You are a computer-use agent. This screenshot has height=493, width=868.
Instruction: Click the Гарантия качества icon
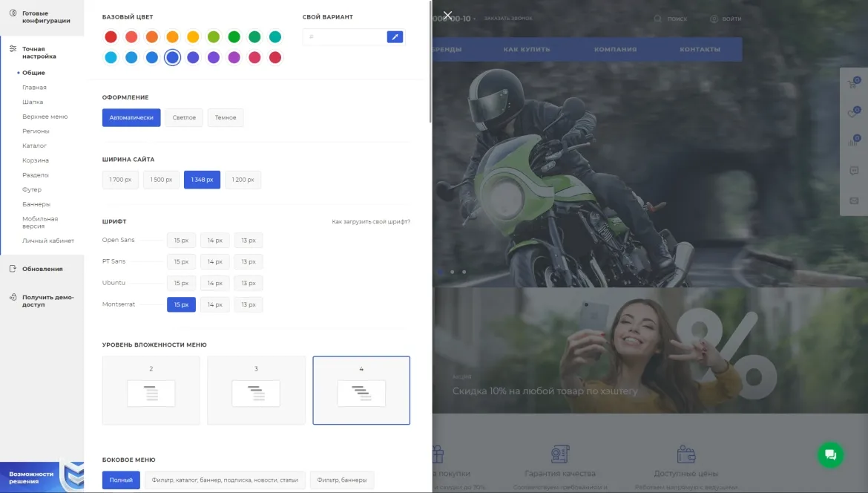[559, 454]
